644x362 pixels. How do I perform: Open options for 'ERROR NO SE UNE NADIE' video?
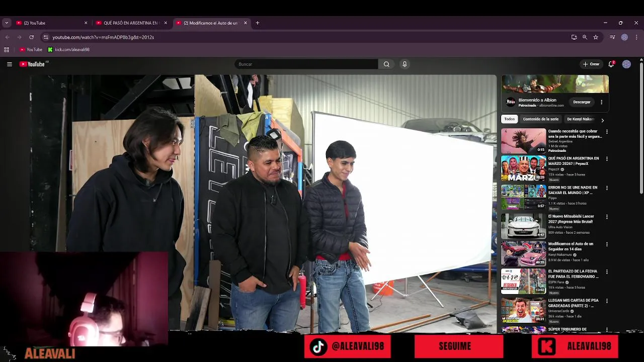(x=607, y=188)
